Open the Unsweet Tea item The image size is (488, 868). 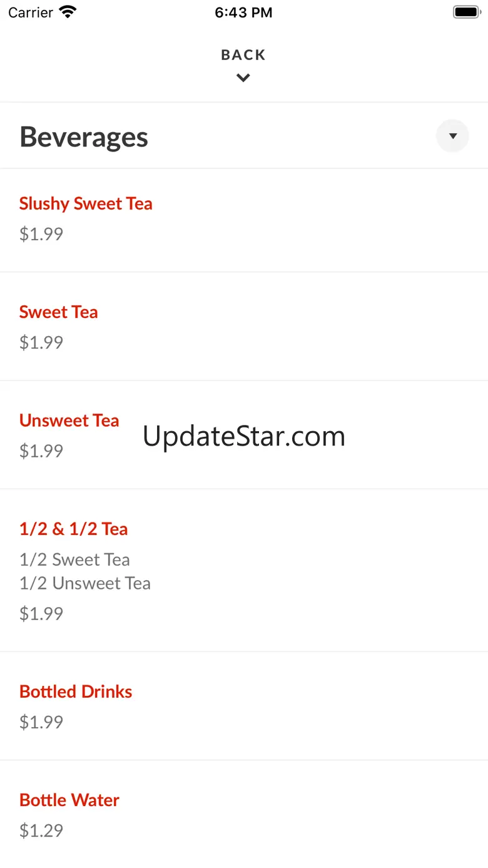(x=69, y=420)
